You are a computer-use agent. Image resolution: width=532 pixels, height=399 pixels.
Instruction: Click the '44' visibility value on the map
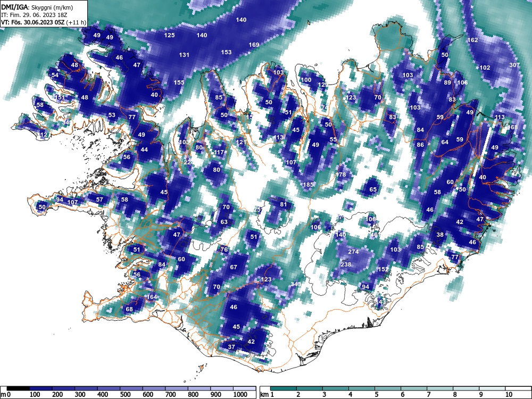(x=144, y=149)
